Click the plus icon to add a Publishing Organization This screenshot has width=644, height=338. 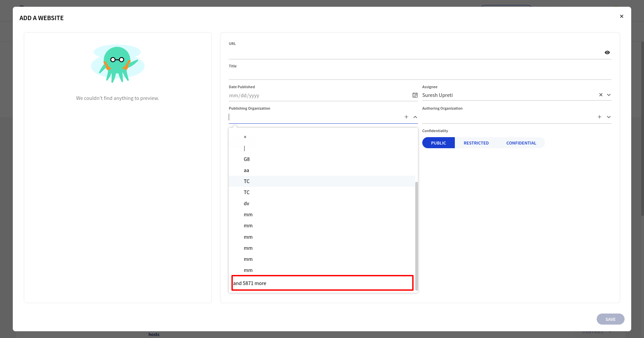[406, 117]
